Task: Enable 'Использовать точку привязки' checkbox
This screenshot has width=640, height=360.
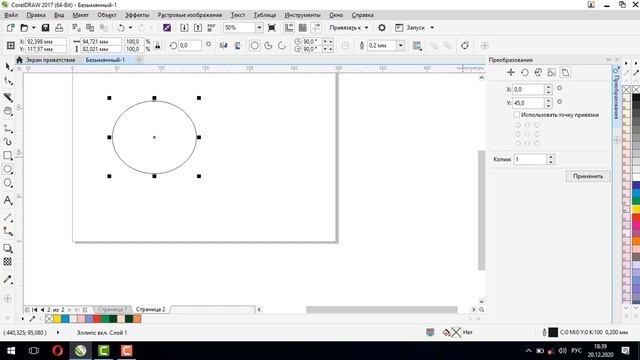Action: click(517, 115)
